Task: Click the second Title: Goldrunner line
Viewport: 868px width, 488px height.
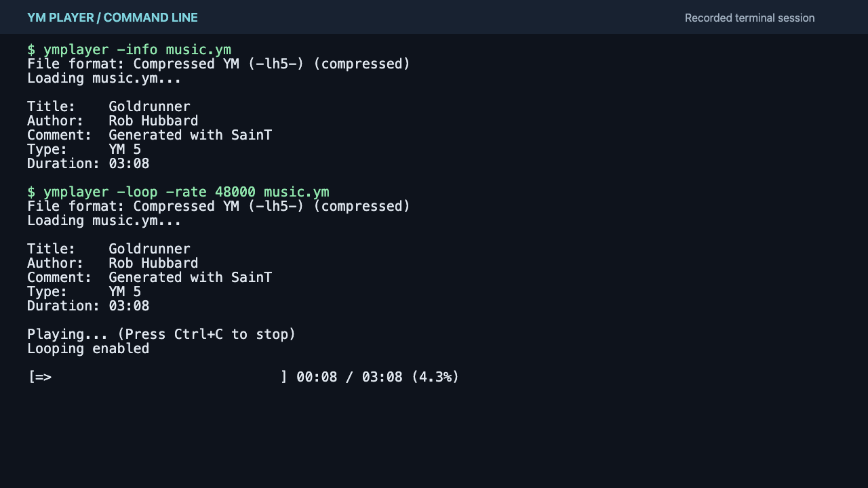Action: point(108,249)
